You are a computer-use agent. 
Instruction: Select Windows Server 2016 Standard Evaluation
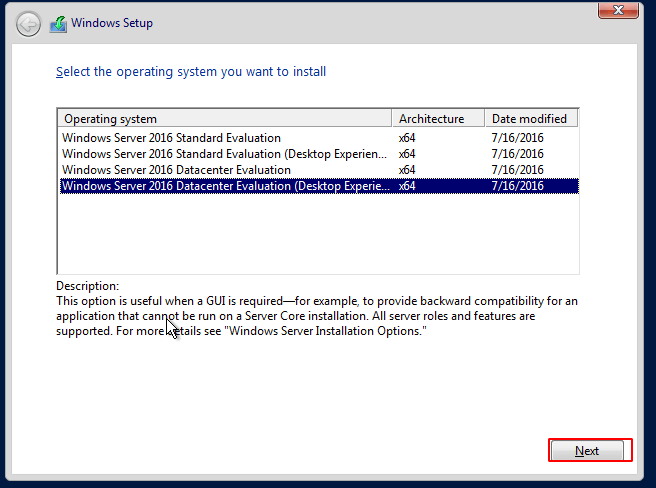171,138
